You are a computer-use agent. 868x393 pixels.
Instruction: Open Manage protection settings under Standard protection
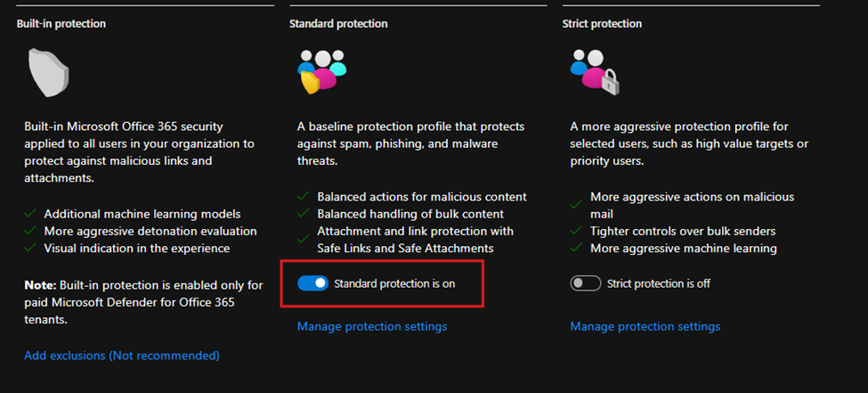pyautogui.click(x=371, y=326)
